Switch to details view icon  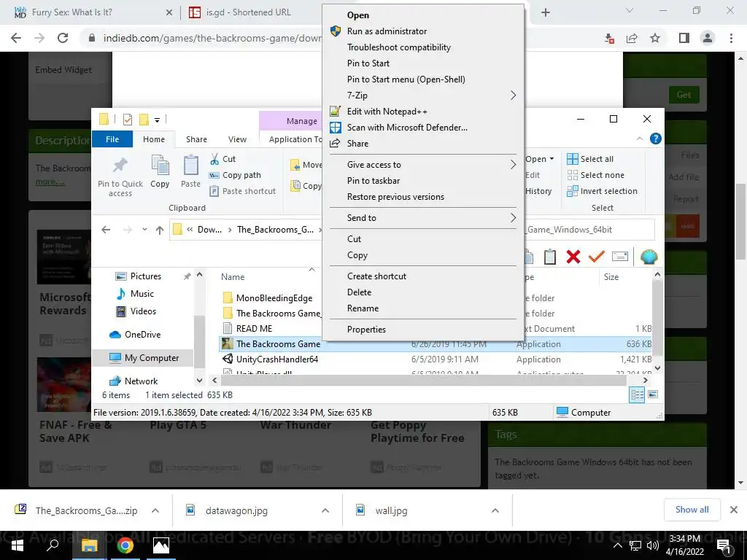[637, 394]
